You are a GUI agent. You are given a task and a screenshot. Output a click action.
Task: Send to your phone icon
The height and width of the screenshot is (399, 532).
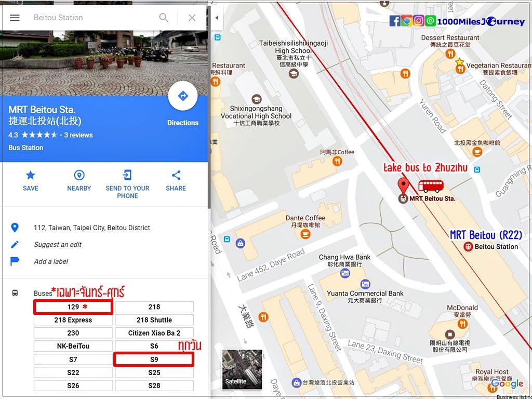pos(127,175)
